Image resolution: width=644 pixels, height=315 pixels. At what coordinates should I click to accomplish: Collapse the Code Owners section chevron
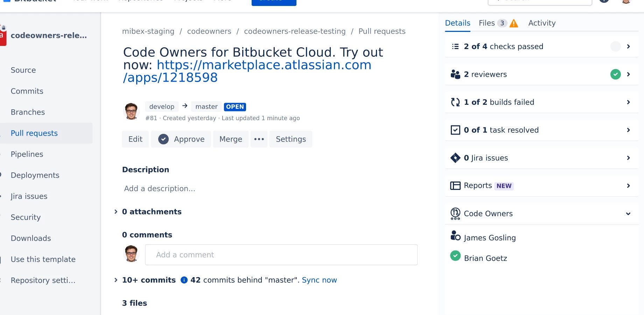coord(628,214)
